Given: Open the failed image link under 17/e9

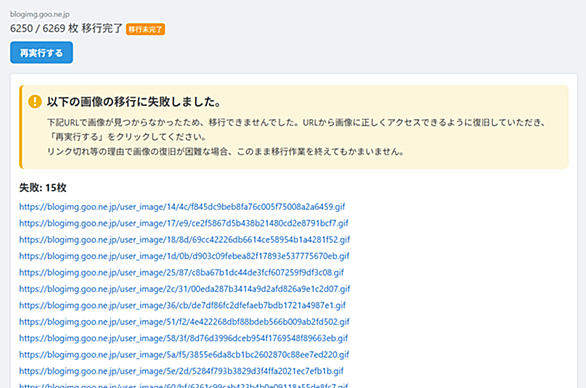Looking at the screenshot, I should [x=183, y=223].
